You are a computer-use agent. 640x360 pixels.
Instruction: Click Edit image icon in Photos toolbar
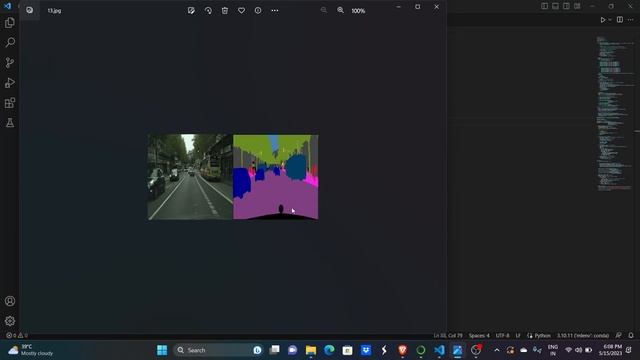(x=191, y=11)
